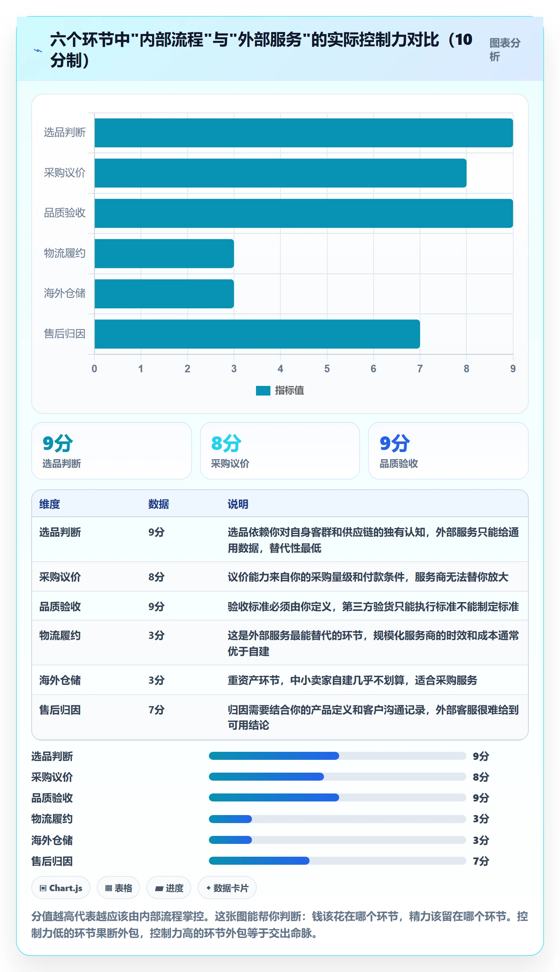Select the 物流履约 table row name

click(60, 635)
